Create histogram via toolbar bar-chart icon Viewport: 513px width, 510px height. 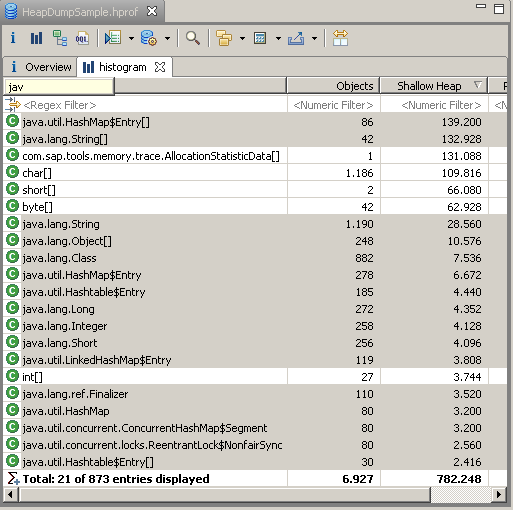pyautogui.click(x=36, y=38)
